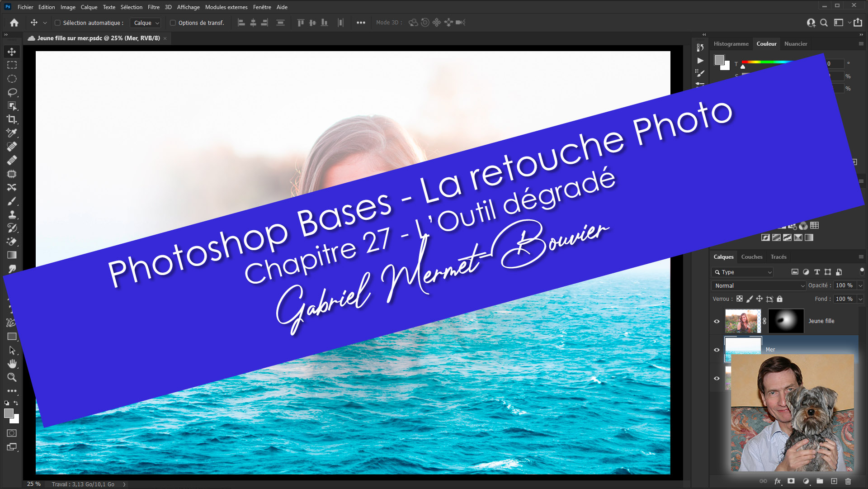
Task: Expand the Opacité value dropdown arrow
Action: pyautogui.click(x=860, y=285)
